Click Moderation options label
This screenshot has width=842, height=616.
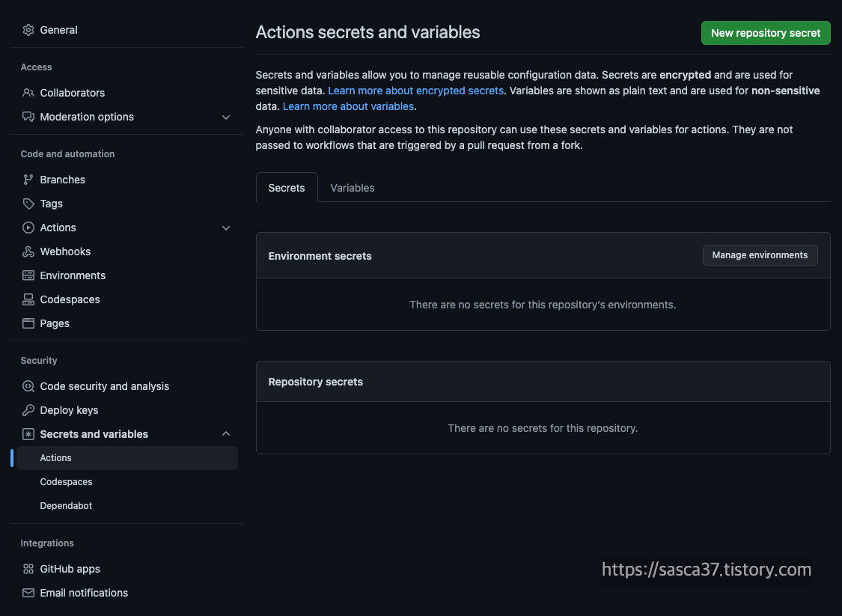click(87, 117)
